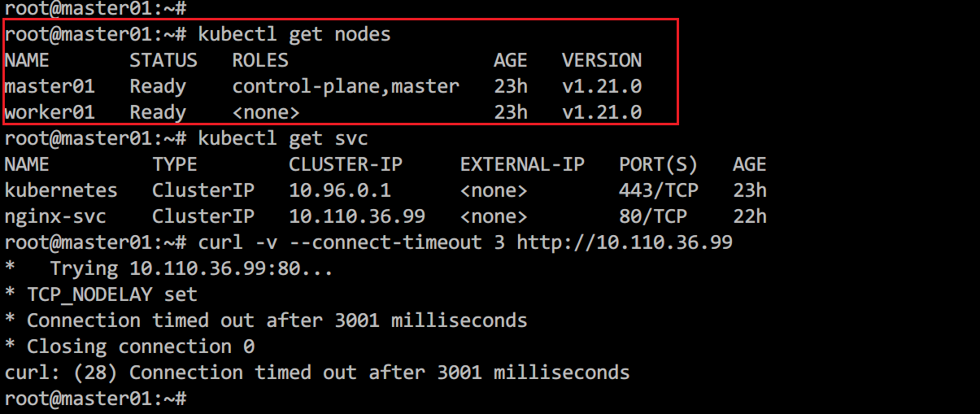Click the v1.21.0 version of master01
The image size is (980, 414).
click(602, 86)
